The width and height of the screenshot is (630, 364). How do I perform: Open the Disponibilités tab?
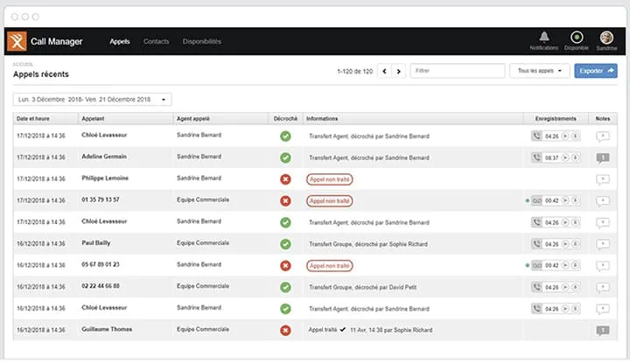202,41
